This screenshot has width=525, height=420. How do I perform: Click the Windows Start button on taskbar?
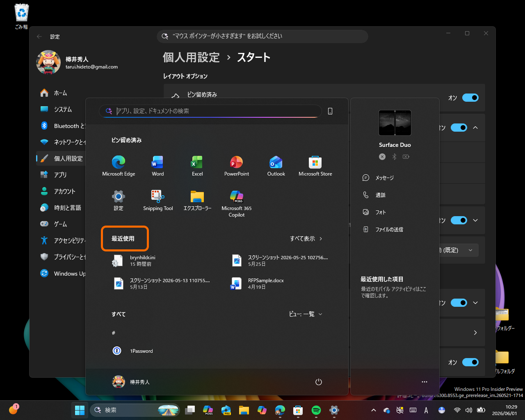point(80,410)
